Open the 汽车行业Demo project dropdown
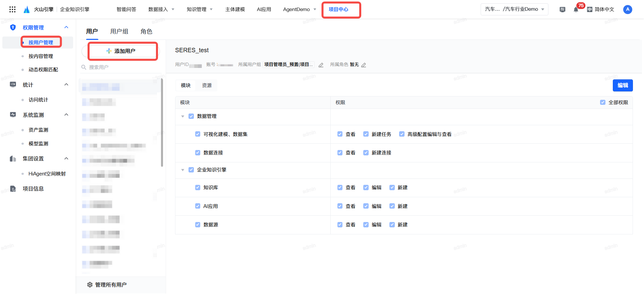 [x=514, y=9]
